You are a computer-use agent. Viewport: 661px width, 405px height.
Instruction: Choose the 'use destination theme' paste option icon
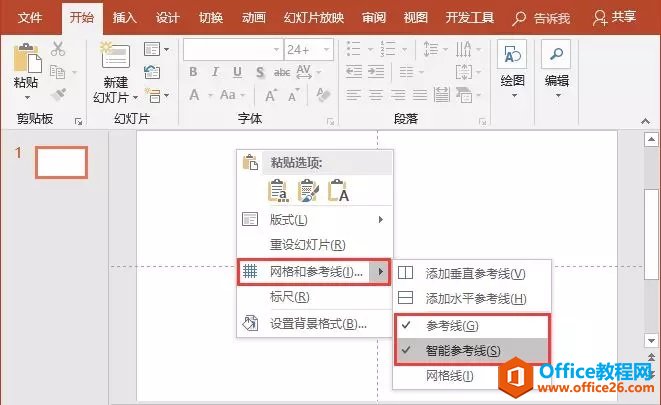pos(279,191)
